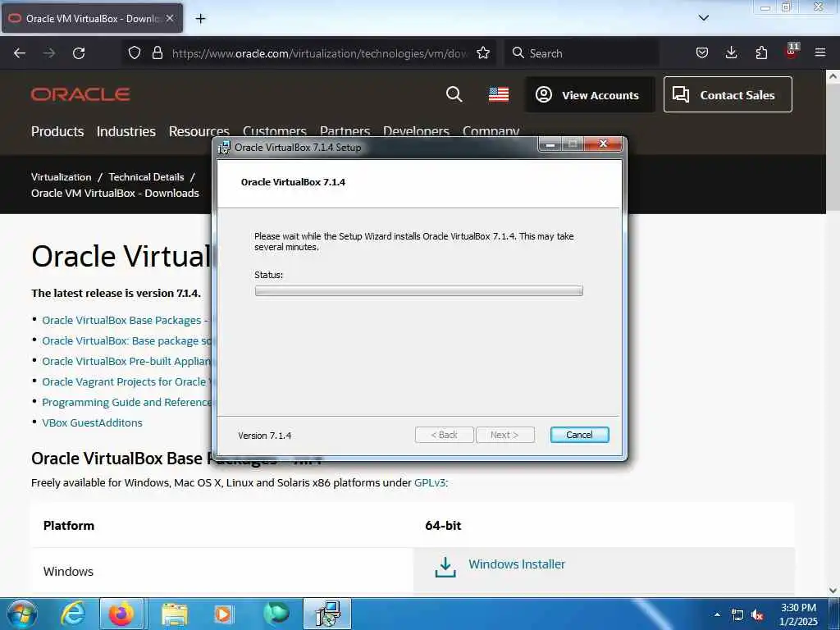
Task: Click the green round taskbar app icon
Action: [276, 614]
